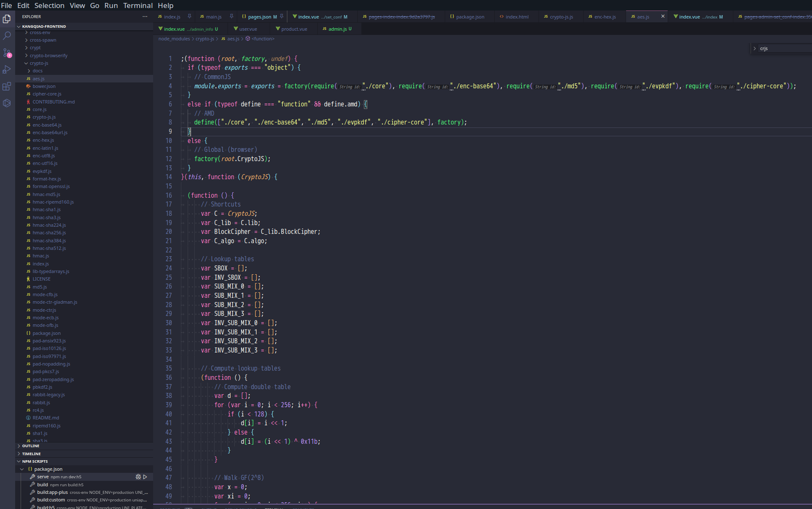The image size is (812, 509).
Task: Expand the crjs find widget toggle arrow
Action: coord(755,49)
